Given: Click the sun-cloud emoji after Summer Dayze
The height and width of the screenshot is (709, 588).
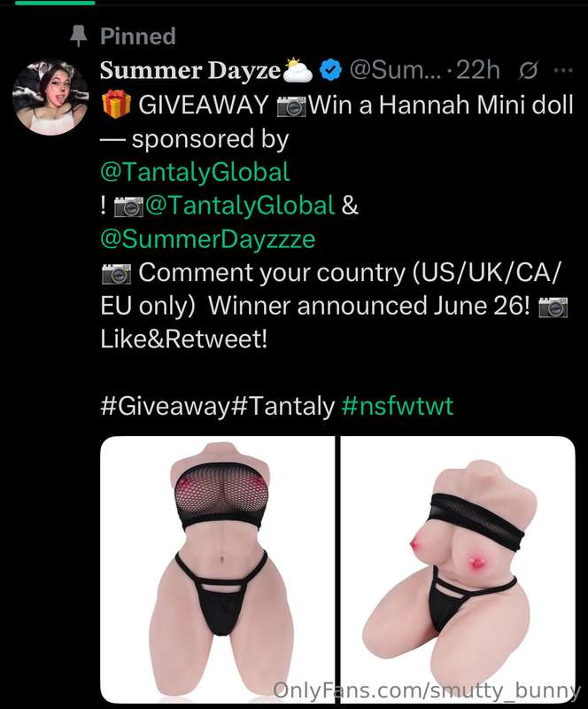Looking at the screenshot, I should (x=297, y=70).
